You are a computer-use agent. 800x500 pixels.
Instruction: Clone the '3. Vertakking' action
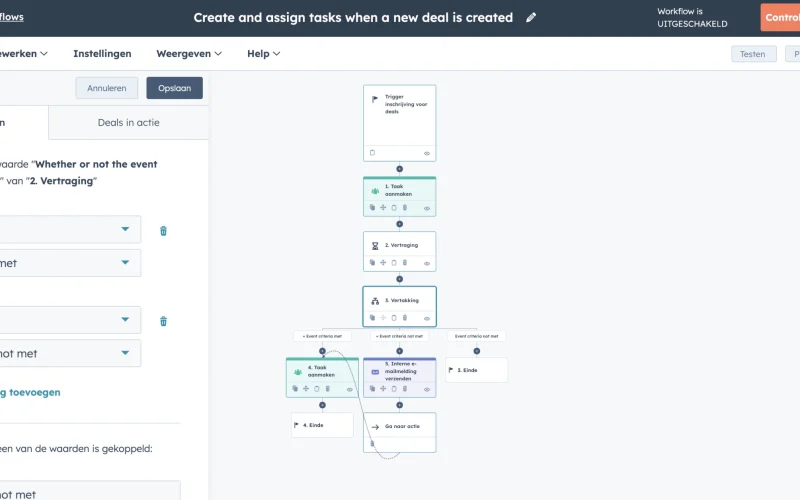coord(372,318)
